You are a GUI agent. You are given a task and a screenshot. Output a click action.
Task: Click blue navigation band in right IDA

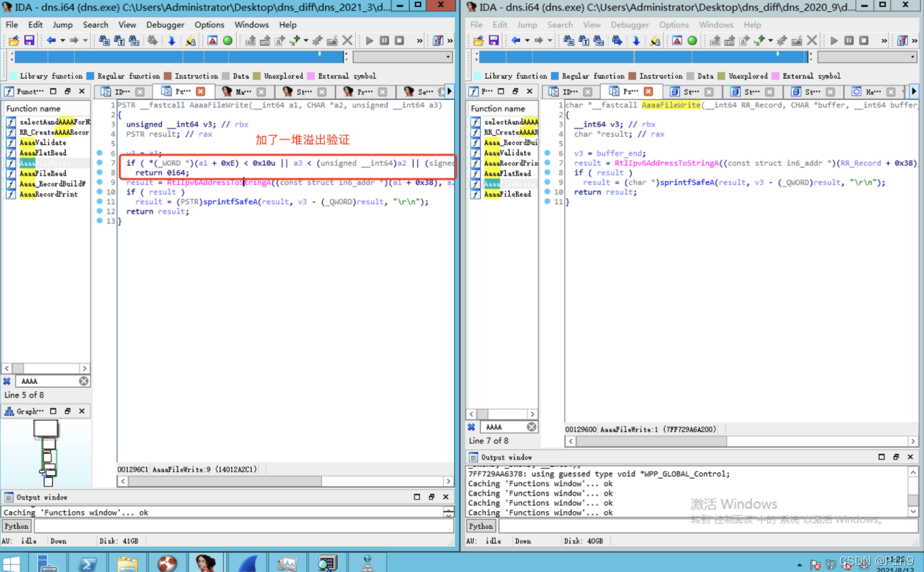644,57
